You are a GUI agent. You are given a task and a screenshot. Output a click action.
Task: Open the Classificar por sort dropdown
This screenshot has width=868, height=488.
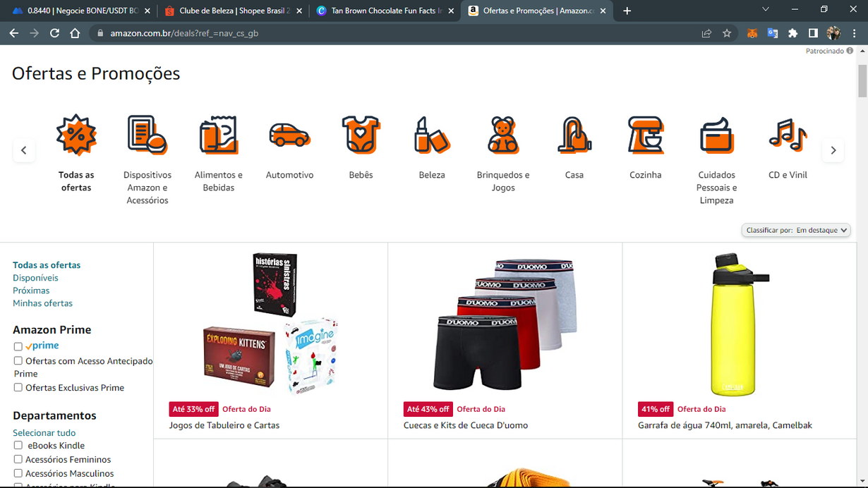pos(795,230)
